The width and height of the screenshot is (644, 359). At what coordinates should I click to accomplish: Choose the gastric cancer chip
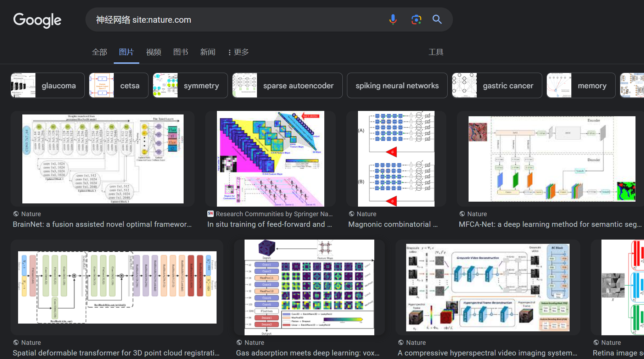click(x=497, y=85)
